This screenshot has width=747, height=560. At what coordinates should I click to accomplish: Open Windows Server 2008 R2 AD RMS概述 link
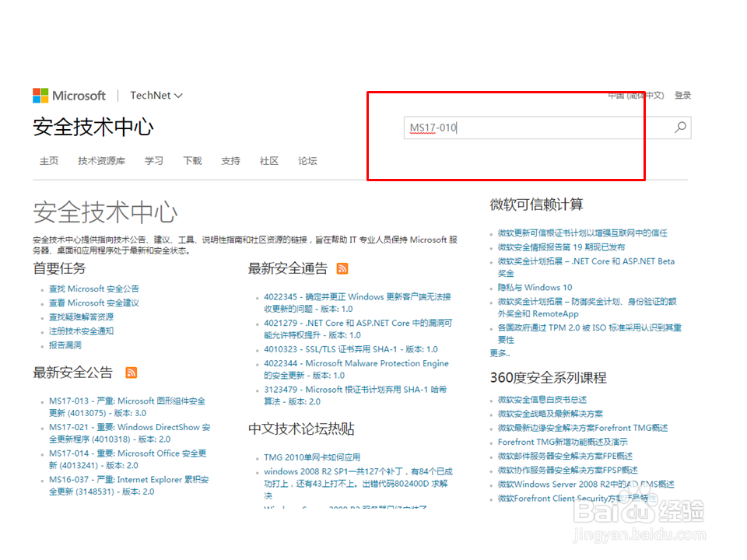(x=586, y=485)
